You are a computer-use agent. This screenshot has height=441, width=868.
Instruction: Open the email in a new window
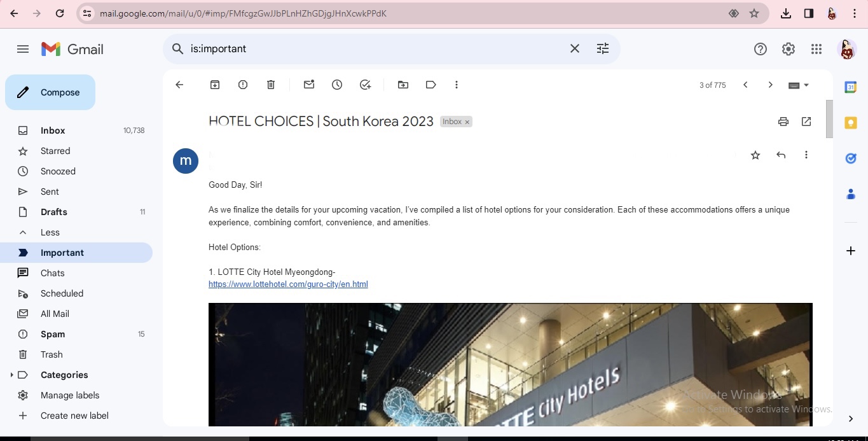[x=806, y=122]
